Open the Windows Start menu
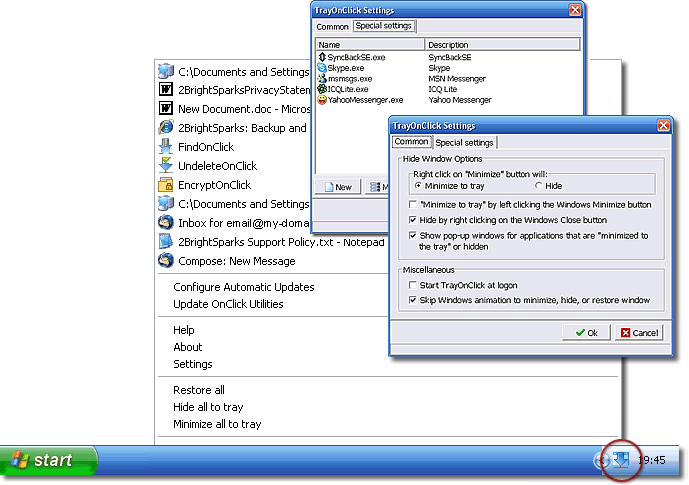Image resolution: width=689 pixels, height=485 pixels. pyautogui.click(x=49, y=460)
